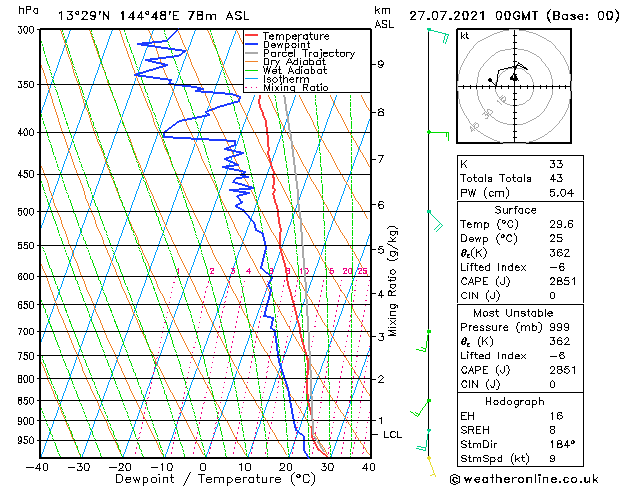Click the Most Unstable section header
Screen dimensions: 629x486
click(x=513, y=313)
